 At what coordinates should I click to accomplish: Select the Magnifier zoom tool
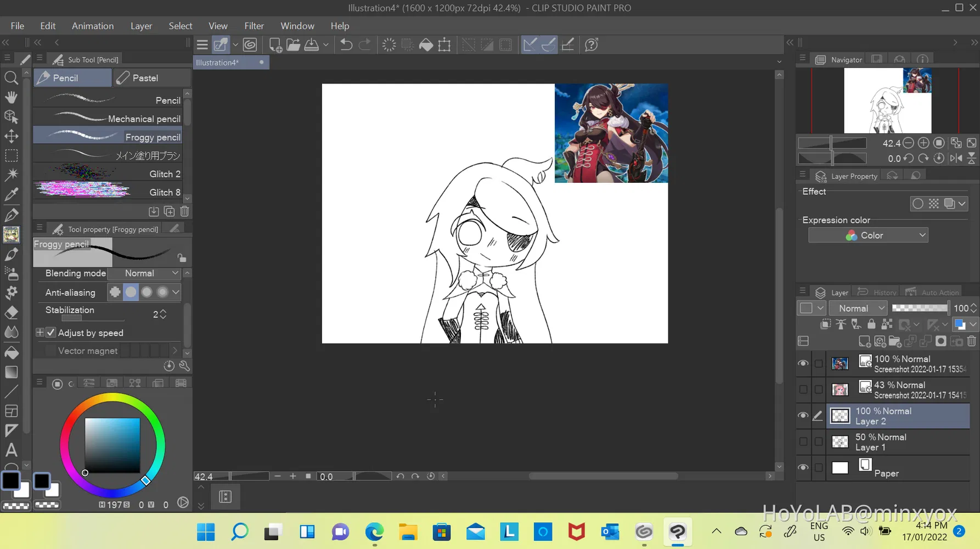[11, 78]
